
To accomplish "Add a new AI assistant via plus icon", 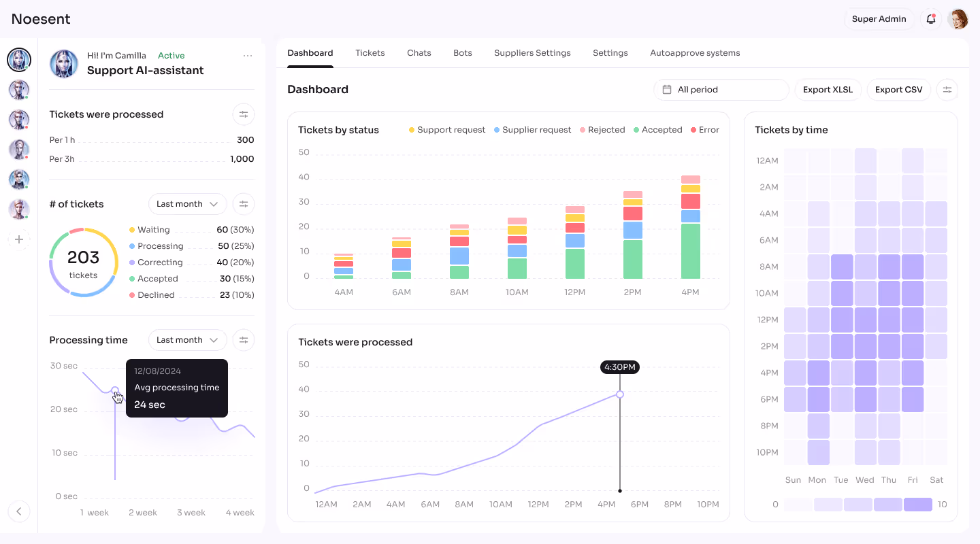I will [19, 239].
